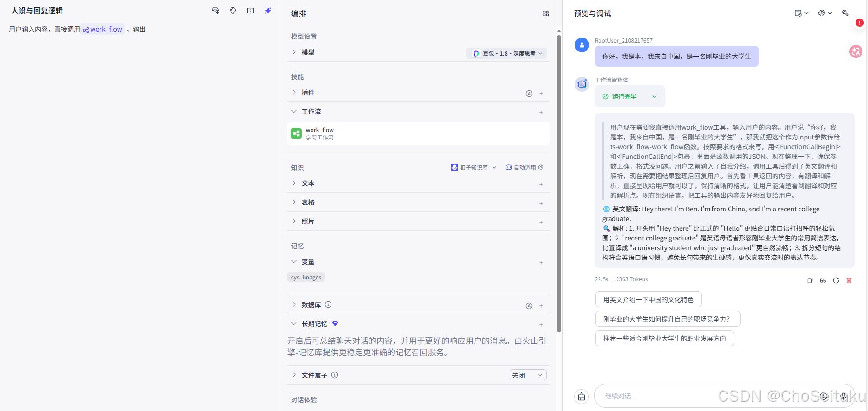Add a variable with the 变量 plus icon
The image size is (868, 411).
[x=541, y=263]
